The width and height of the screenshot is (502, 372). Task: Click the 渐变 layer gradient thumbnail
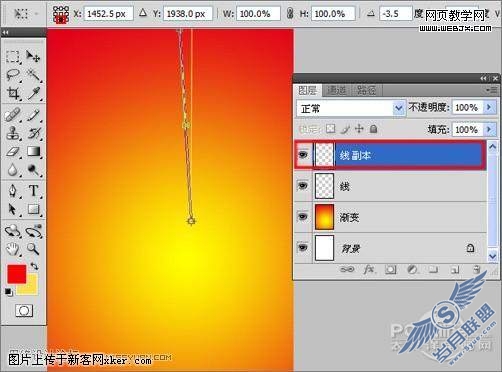pos(324,217)
